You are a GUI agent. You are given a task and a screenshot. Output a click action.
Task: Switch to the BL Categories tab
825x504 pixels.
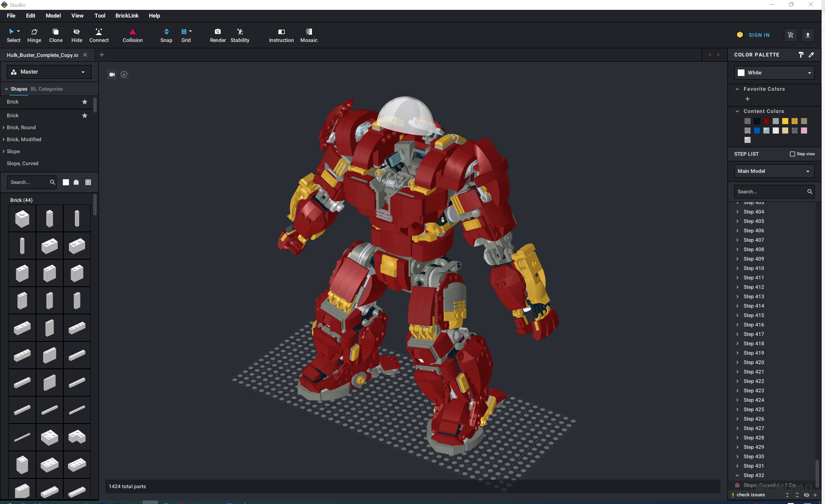click(x=47, y=89)
